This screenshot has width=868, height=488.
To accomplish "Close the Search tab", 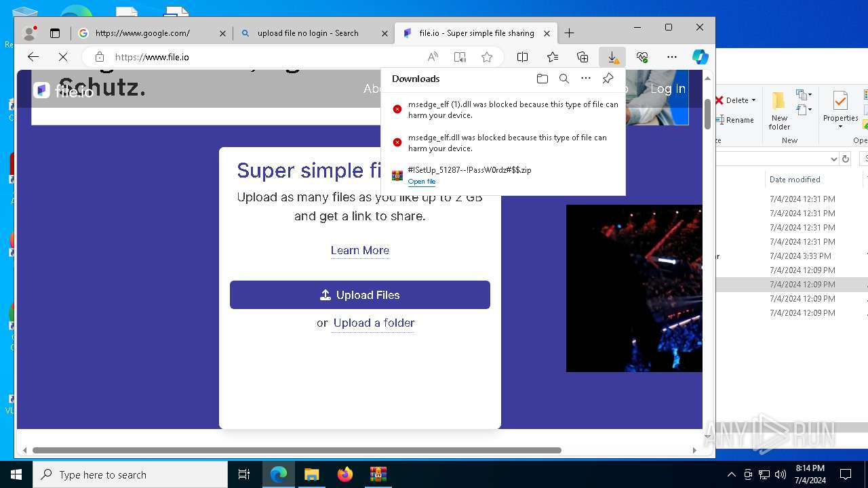I will coord(384,33).
